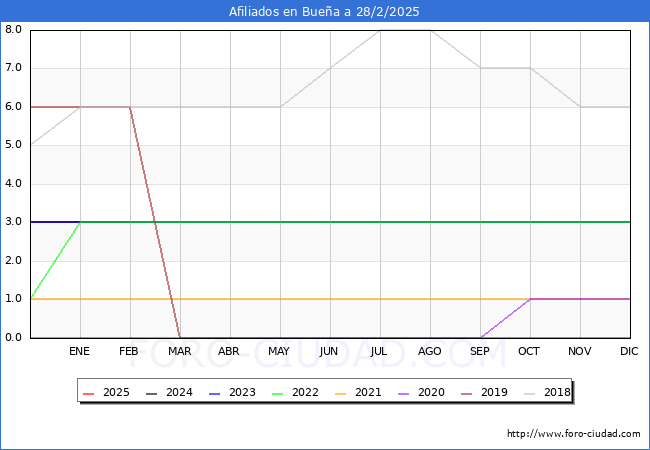Click the '2025' legend label
This screenshot has width=650, height=450.
pos(116,392)
